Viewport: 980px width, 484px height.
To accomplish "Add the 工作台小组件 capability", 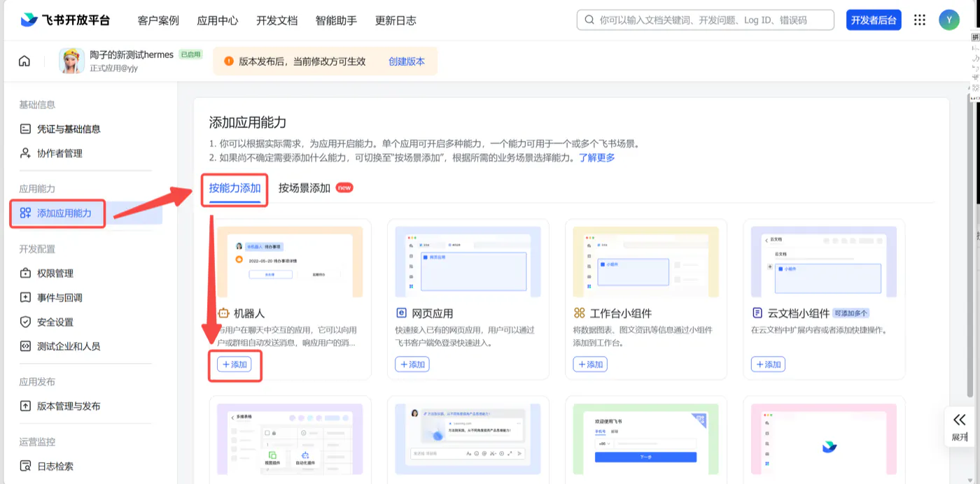I will point(590,364).
